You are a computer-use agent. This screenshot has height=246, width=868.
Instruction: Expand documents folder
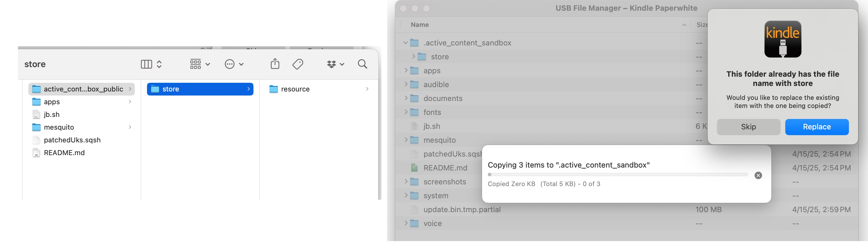click(406, 98)
